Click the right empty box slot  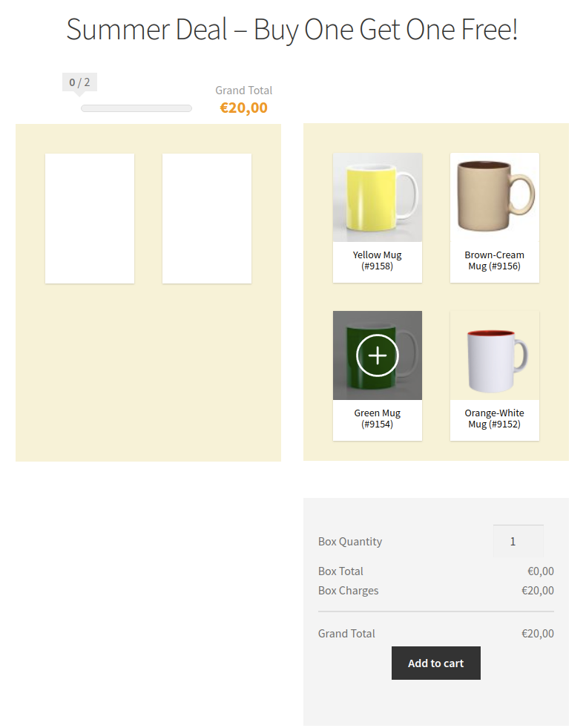coord(207,218)
